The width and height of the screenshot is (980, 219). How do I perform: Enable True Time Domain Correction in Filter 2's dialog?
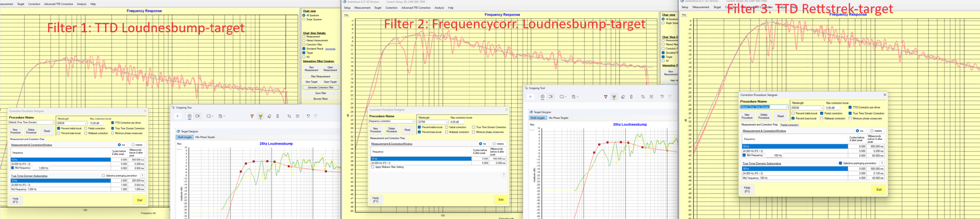pyautogui.click(x=474, y=127)
